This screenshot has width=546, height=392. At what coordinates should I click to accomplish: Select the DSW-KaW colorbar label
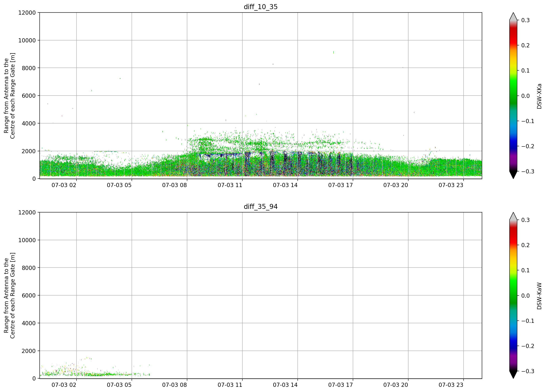pos(539,296)
